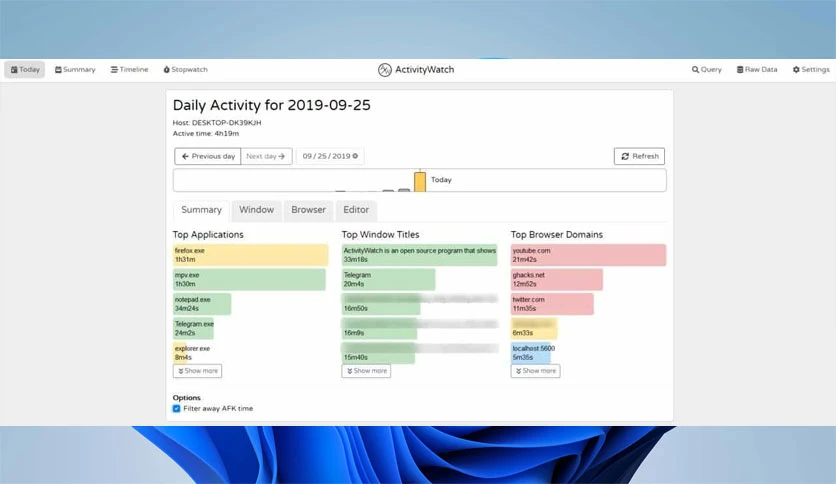
Task: Click the notepad.exe 34m24s bar
Action: coord(202,304)
